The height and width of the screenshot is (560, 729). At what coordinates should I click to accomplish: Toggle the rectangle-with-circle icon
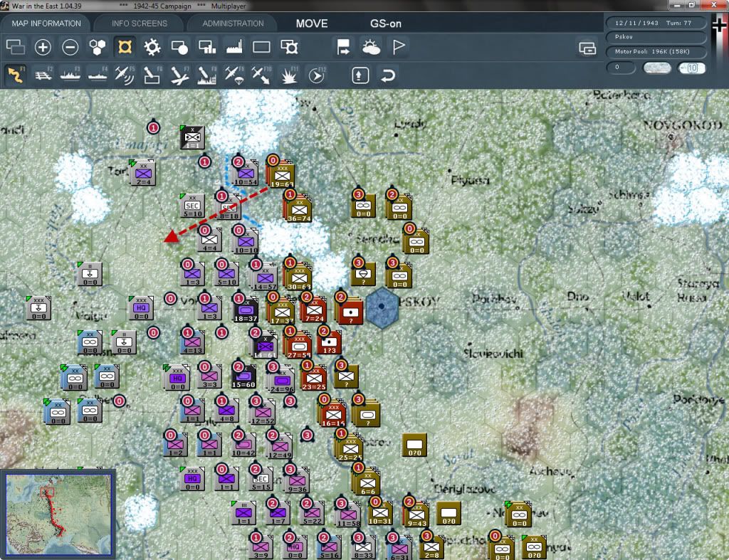[179, 47]
